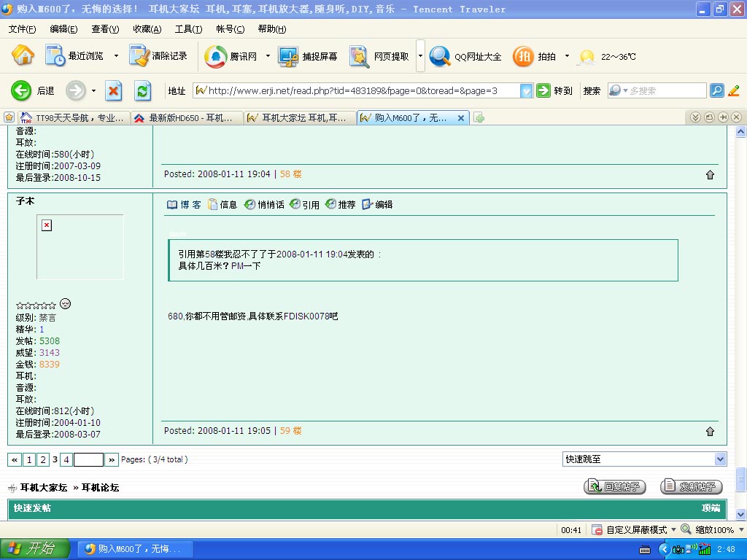The width and height of the screenshot is (747, 560).
Task: Click 顶端 top link in green bar
Action: 711,508
